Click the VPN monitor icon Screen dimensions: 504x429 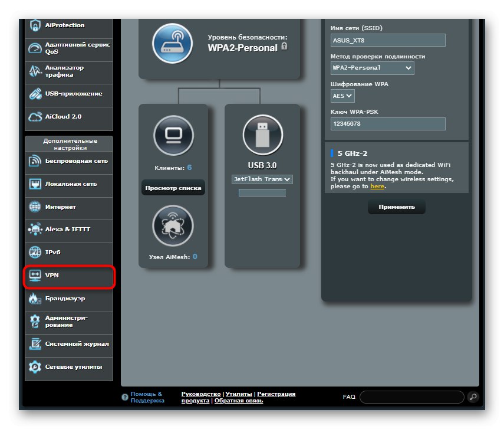point(35,275)
